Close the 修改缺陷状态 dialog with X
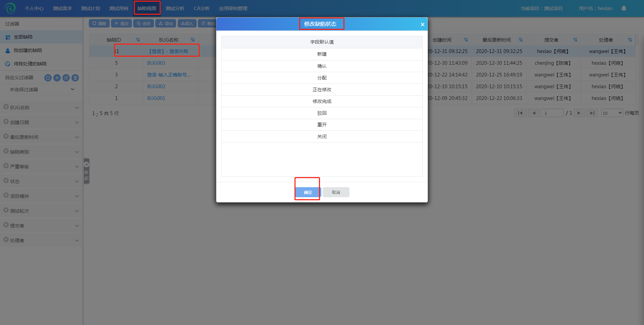This screenshot has height=325, width=644. (422, 24)
